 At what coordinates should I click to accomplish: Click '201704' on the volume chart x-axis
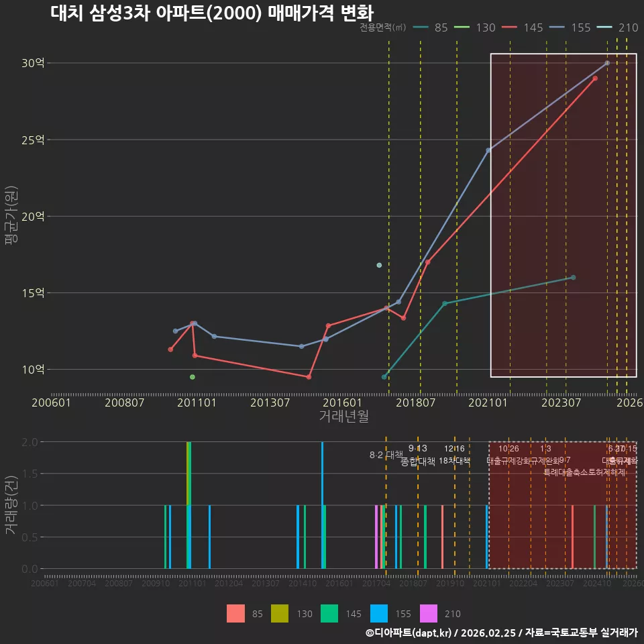[376, 583]
